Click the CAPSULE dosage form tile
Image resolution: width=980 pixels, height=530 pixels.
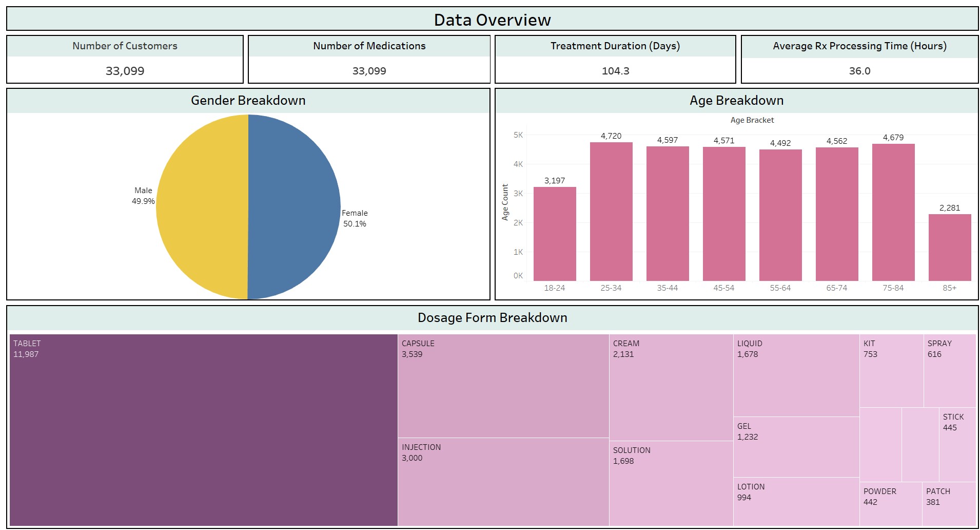(503, 386)
